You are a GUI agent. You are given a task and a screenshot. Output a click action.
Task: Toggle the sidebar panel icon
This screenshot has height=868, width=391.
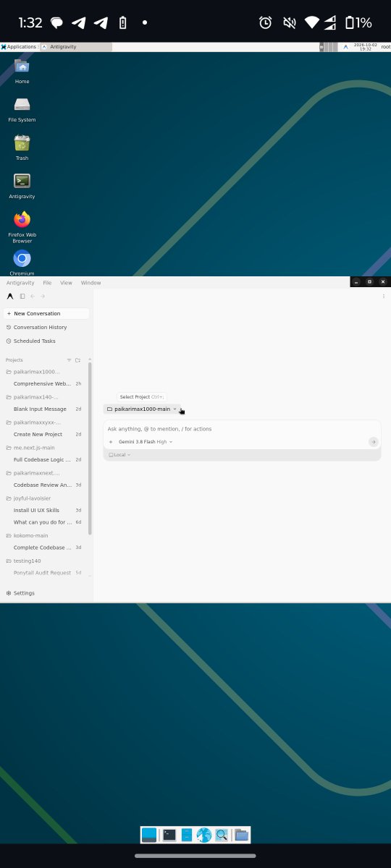pyautogui.click(x=22, y=296)
